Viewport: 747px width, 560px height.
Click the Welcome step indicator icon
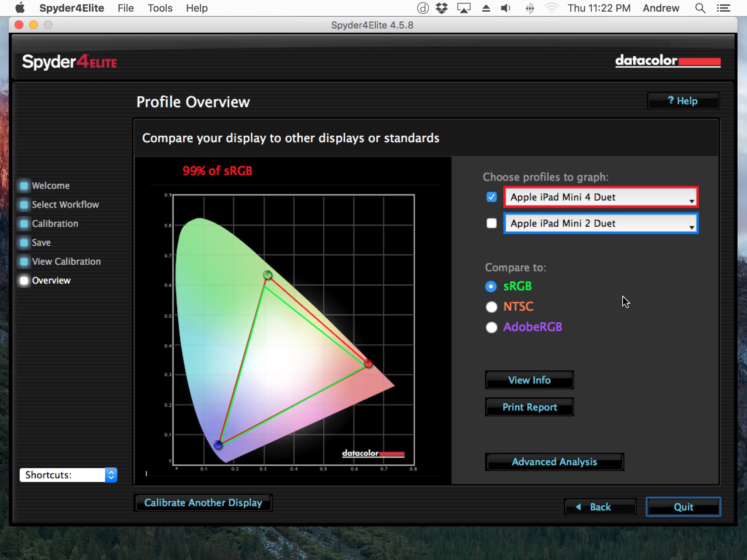coord(24,186)
